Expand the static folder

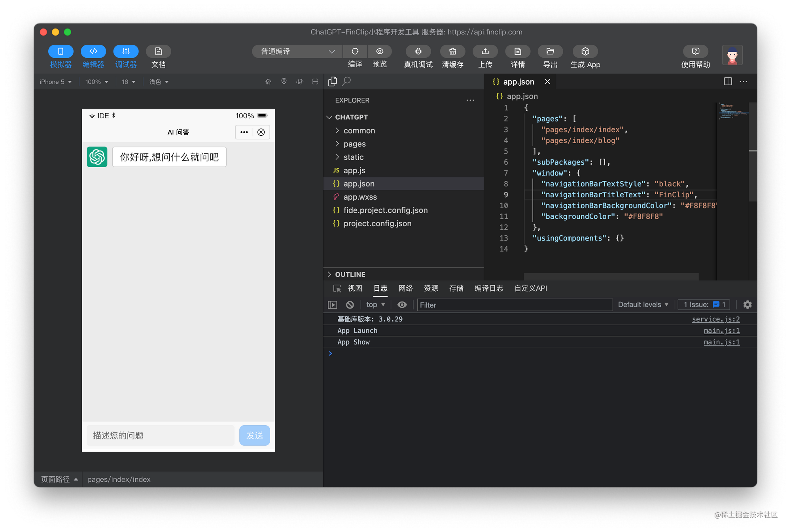coord(404,157)
